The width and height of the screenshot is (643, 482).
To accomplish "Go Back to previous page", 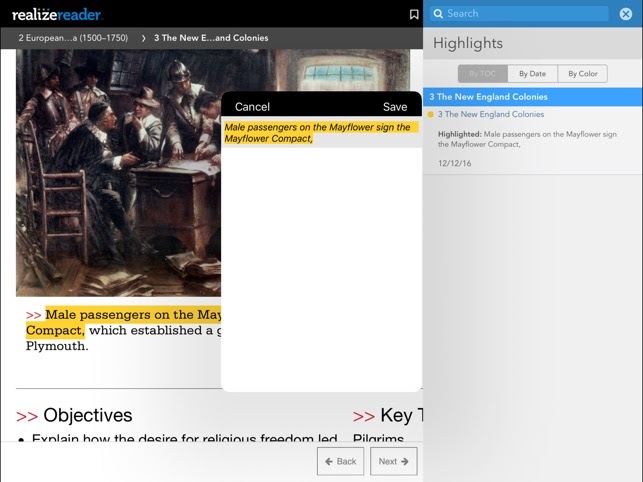I will pyautogui.click(x=340, y=461).
